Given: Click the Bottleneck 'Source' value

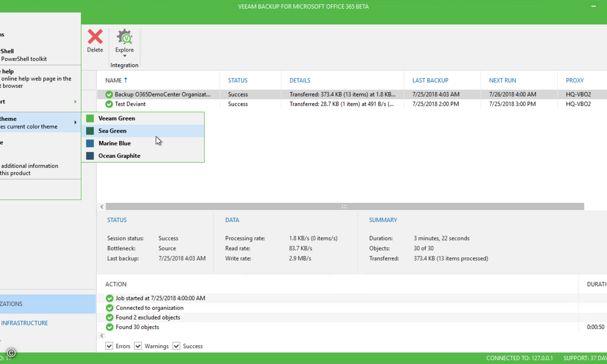Looking at the screenshot, I should click(x=167, y=248).
